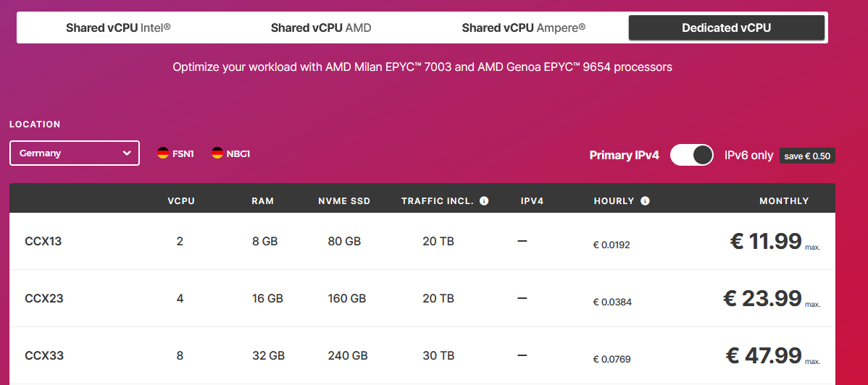Click the info icon next to Traffic Incl.
The width and height of the screenshot is (868, 385).
tap(485, 200)
